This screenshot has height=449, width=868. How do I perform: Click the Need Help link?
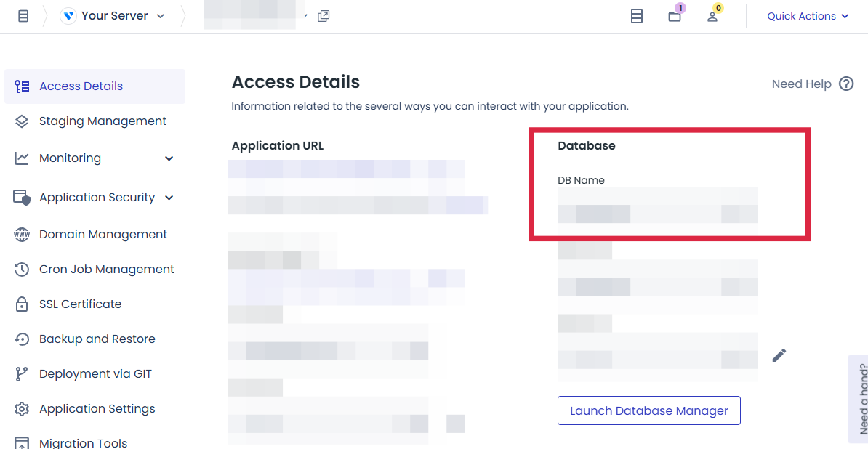pyautogui.click(x=802, y=84)
